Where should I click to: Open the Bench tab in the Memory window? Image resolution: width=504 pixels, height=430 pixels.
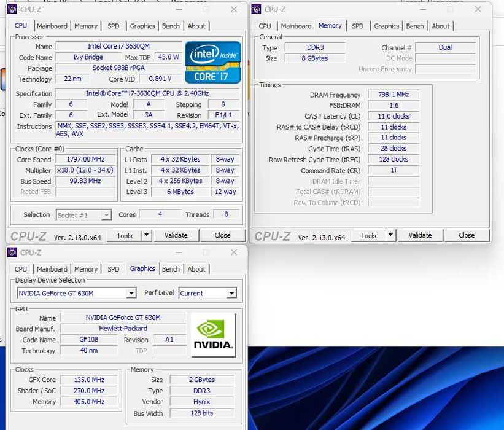click(415, 26)
